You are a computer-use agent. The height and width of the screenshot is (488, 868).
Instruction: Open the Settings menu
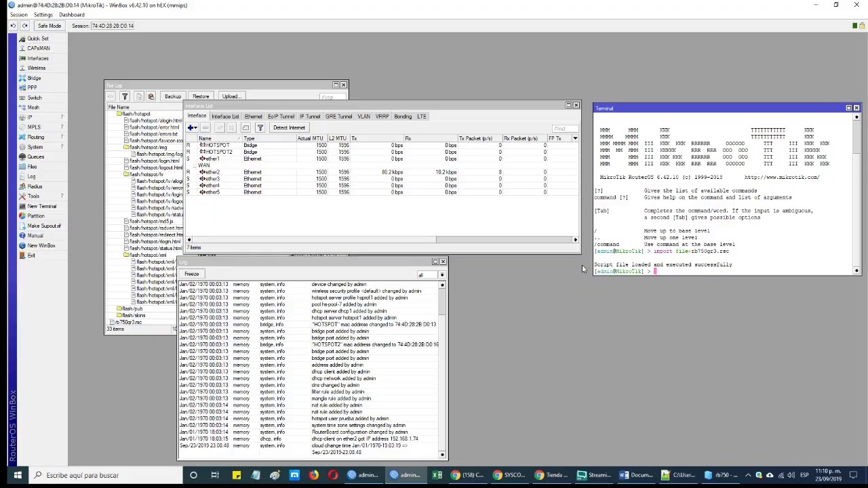[43, 14]
